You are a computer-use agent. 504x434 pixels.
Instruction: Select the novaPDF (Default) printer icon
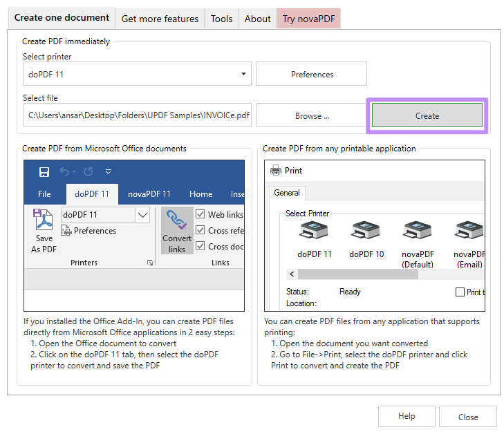[417, 230]
